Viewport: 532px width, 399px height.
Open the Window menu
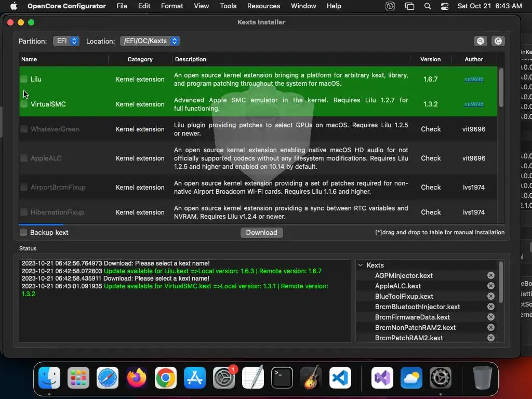pos(303,6)
